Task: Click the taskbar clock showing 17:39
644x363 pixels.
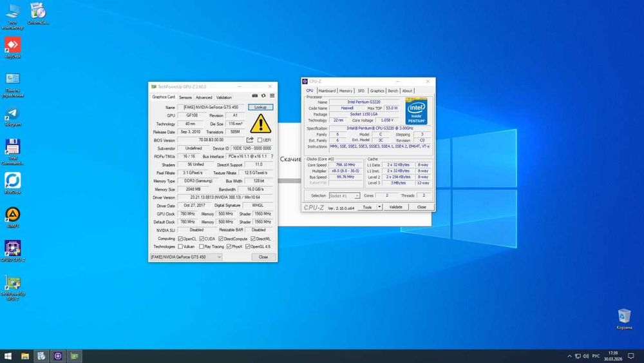Action: point(613,356)
